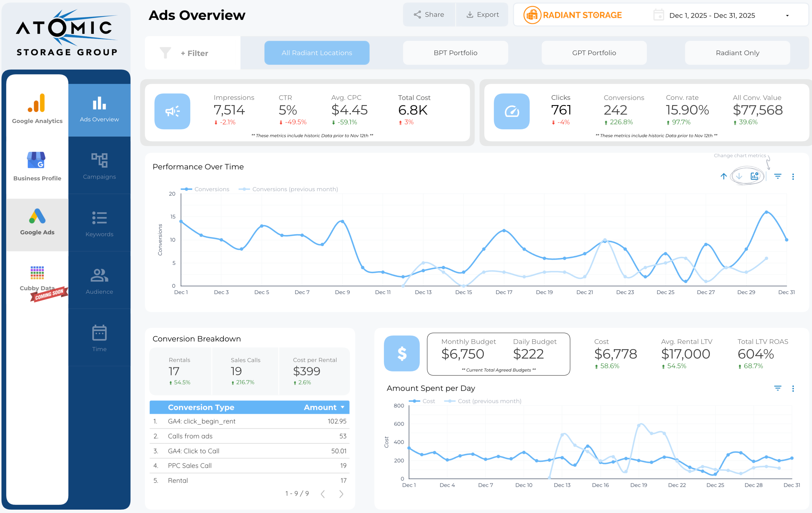Viewport: 812px width, 513px height.
Task: Click the drill up arrow on Performance chart
Action: pos(723,176)
